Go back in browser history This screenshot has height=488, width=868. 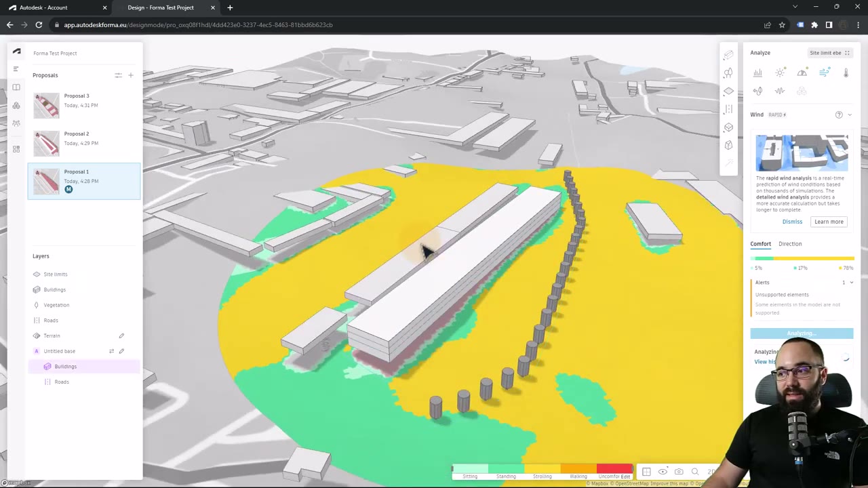tap(9, 24)
